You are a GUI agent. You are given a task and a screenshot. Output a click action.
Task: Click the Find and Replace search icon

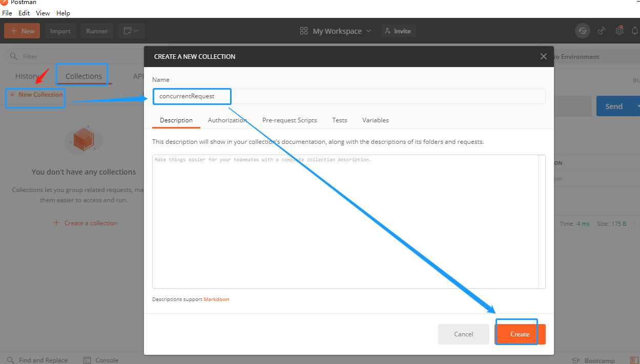coord(10,360)
